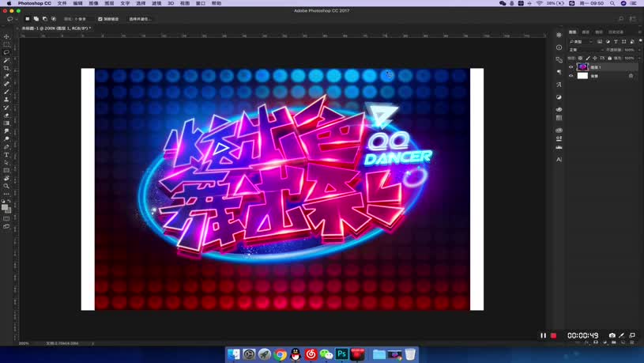Switch to the History tab
This screenshot has height=363, width=644.
tap(616, 32)
